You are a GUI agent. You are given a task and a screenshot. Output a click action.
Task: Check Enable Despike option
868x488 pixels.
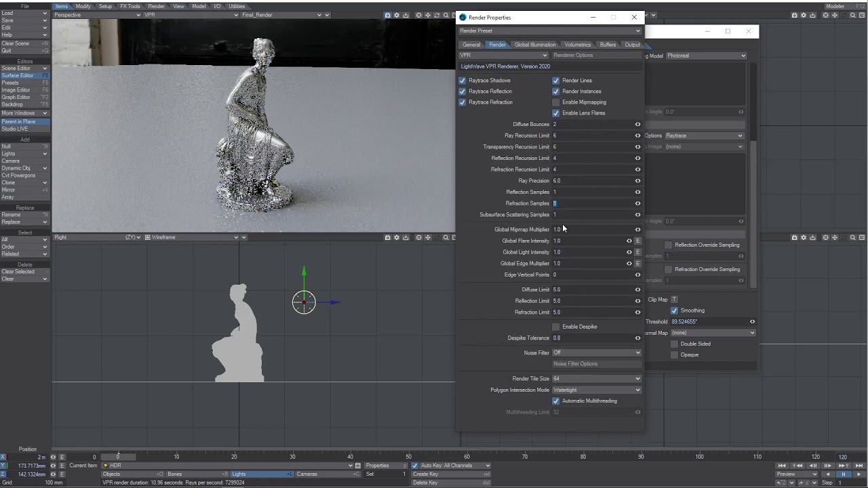pyautogui.click(x=556, y=327)
